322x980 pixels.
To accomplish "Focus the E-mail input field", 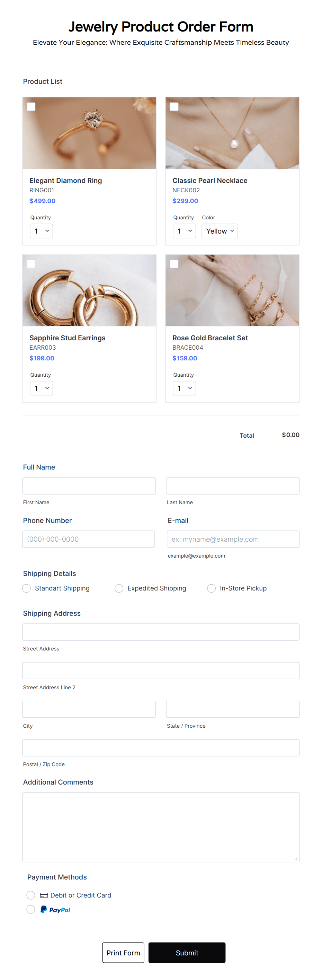I will pyautogui.click(x=233, y=539).
